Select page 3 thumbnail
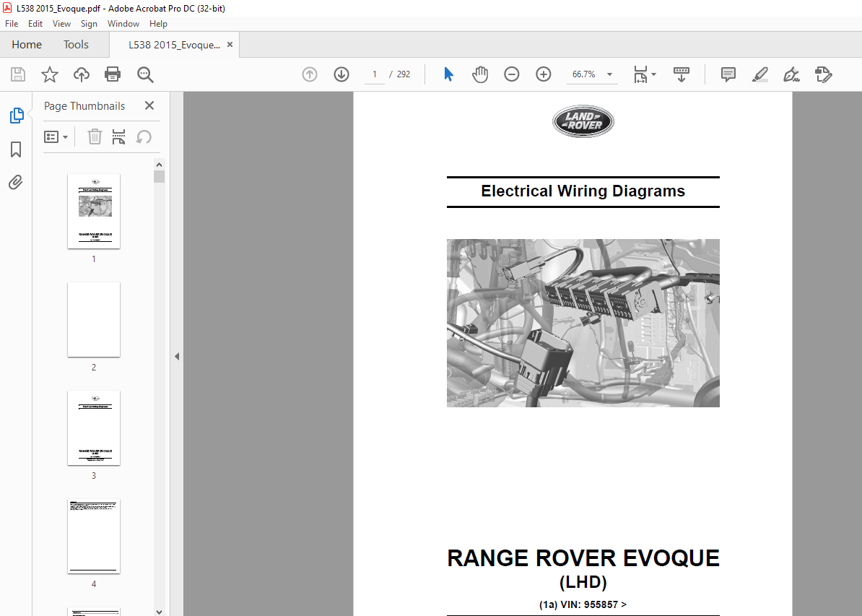This screenshot has height=616, width=862. click(94, 428)
